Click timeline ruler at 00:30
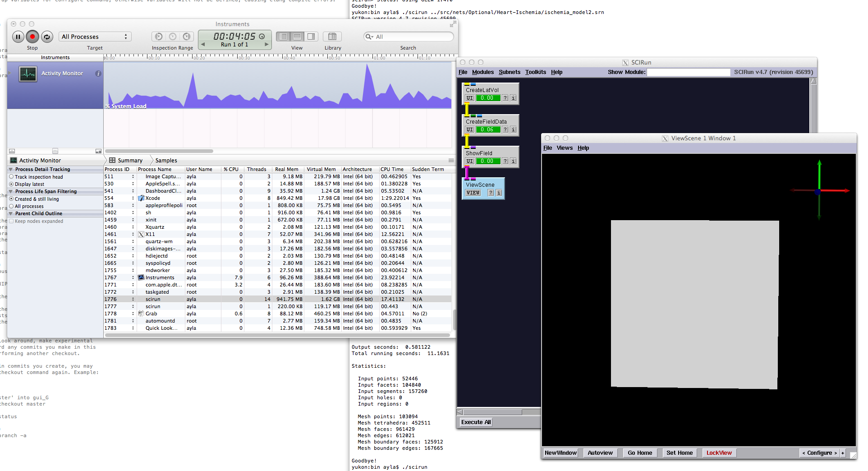Image resolution: width=868 pixels, height=471 pixels. coord(244,58)
